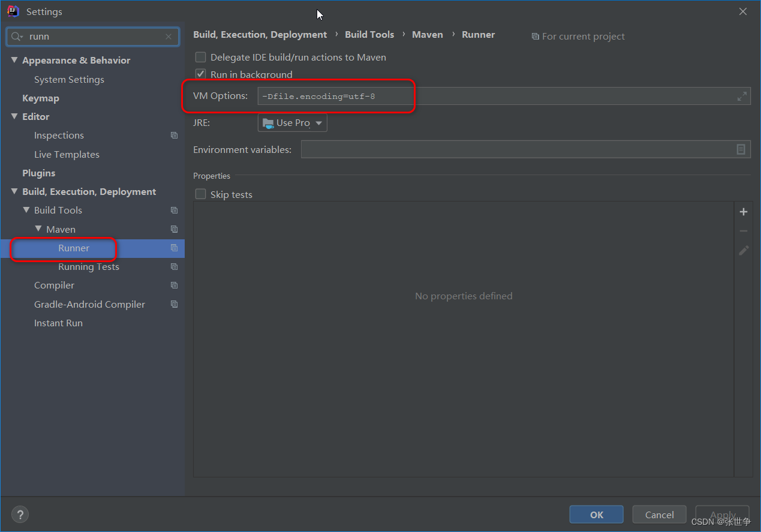Click the OK button
Image resolution: width=761 pixels, height=532 pixels.
(x=597, y=515)
